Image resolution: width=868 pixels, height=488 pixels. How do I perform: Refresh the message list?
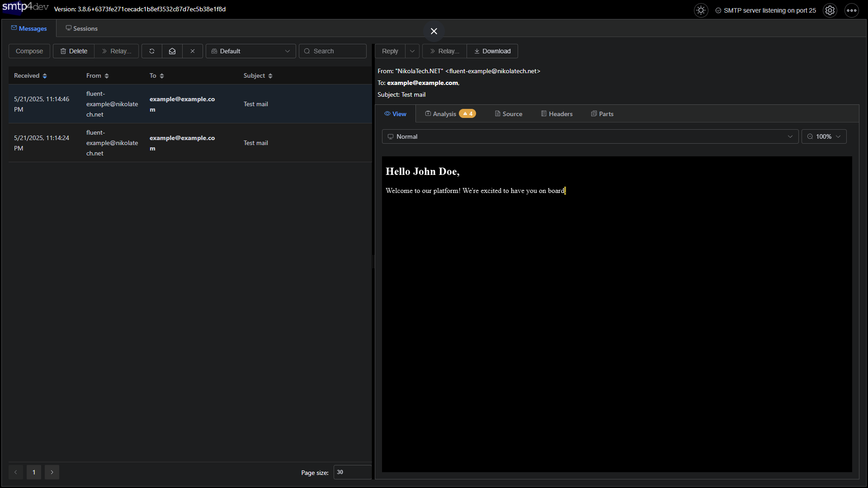pos(151,51)
